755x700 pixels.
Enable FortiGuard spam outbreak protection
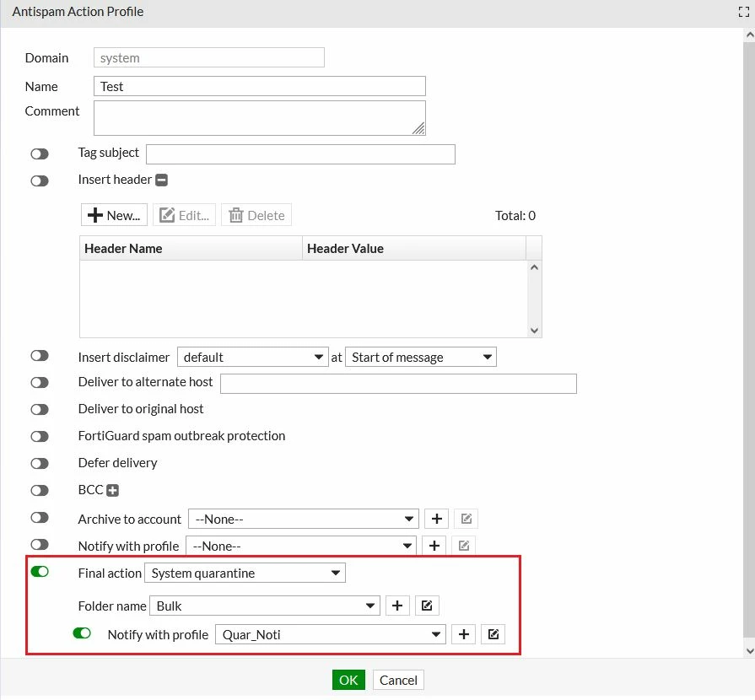40,436
